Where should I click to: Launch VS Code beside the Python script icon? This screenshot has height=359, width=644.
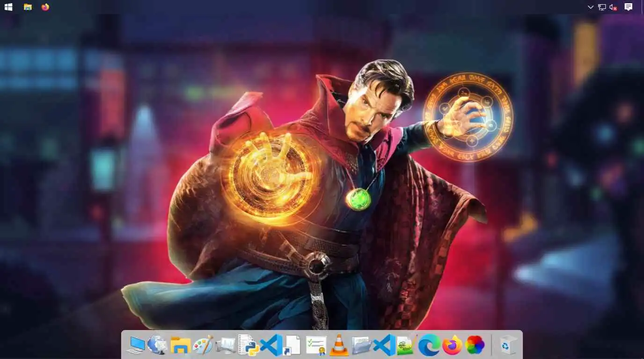[x=271, y=345]
